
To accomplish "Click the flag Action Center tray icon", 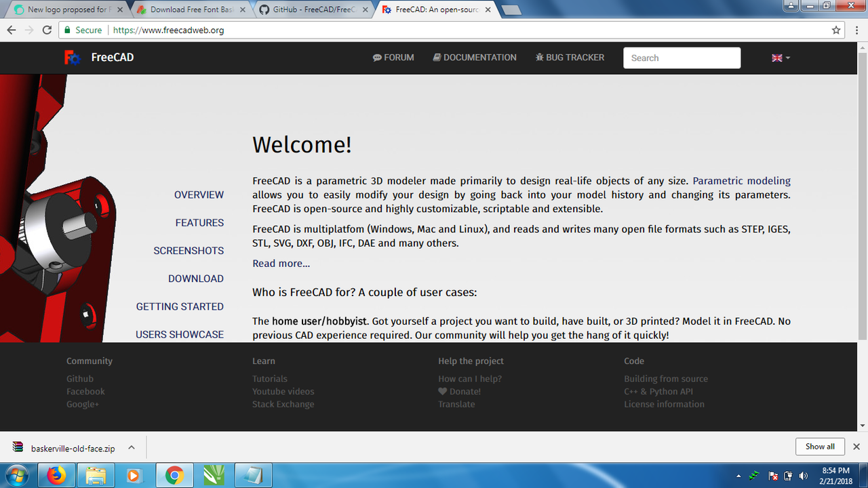I will pos(773,476).
